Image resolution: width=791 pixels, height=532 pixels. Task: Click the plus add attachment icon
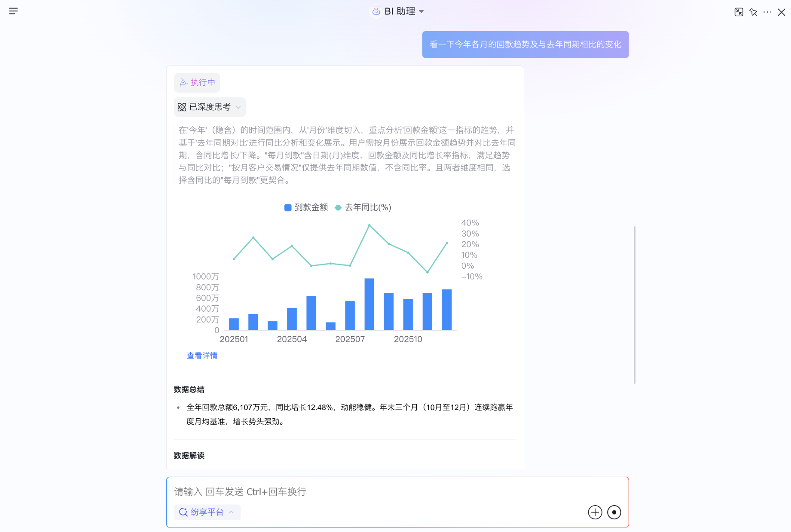tap(595, 512)
